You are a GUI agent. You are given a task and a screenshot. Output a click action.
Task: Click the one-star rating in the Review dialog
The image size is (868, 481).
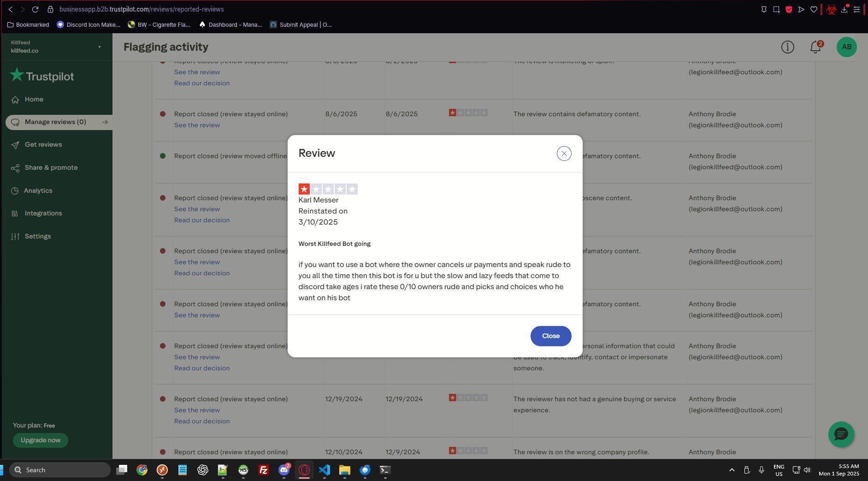click(328, 189)
